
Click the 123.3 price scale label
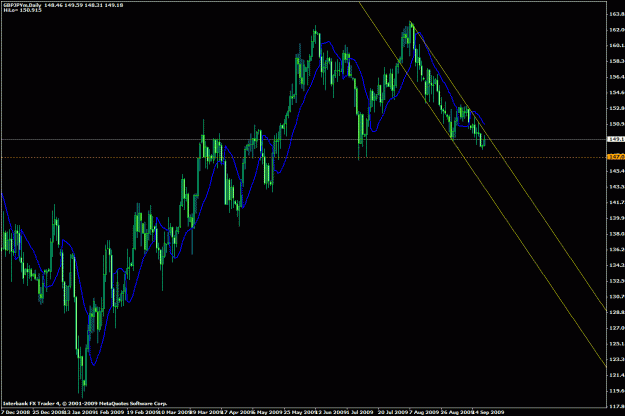617,359
